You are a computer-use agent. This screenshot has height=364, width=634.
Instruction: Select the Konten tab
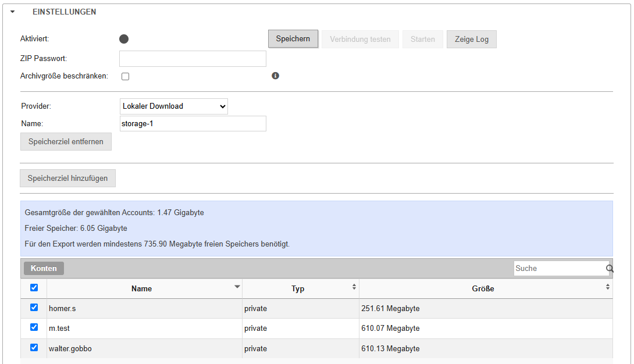point(44,268)
